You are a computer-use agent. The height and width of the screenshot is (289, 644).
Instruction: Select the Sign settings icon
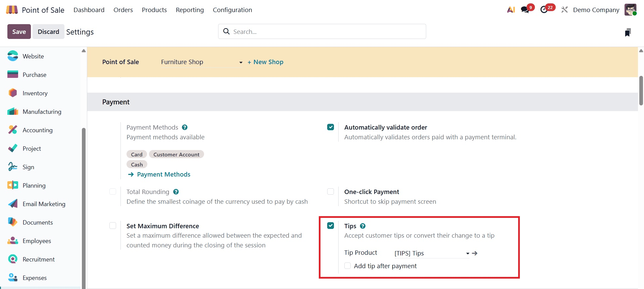point(13,167)
